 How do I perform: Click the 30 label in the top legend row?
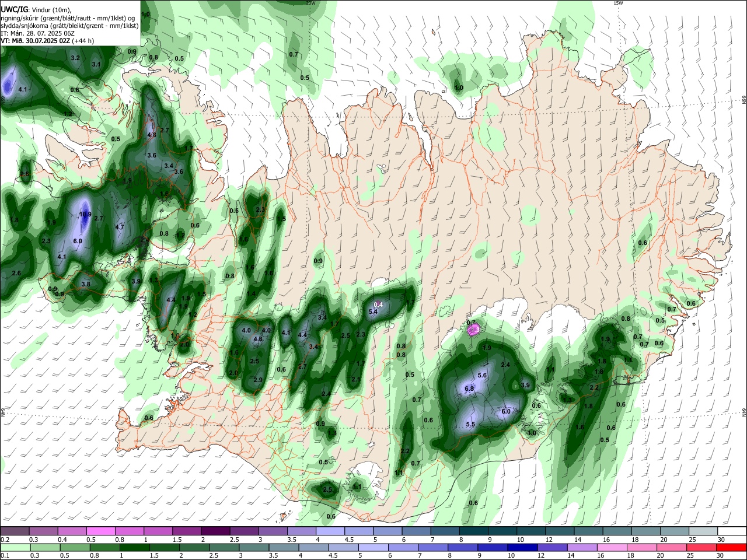pos(721,540)
